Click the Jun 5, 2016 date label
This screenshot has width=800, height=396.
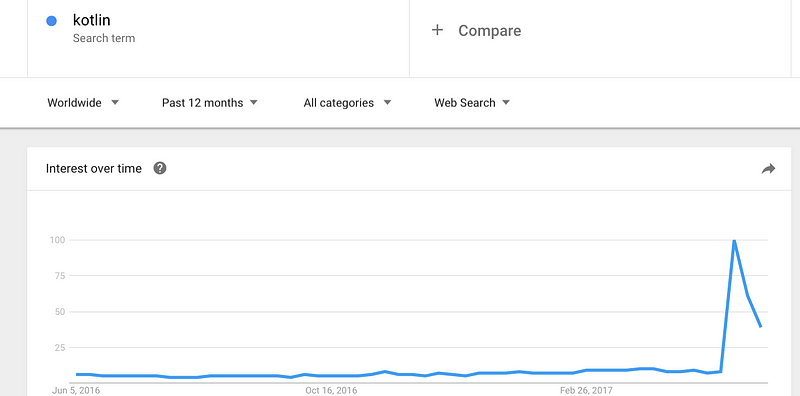(76, 391)
